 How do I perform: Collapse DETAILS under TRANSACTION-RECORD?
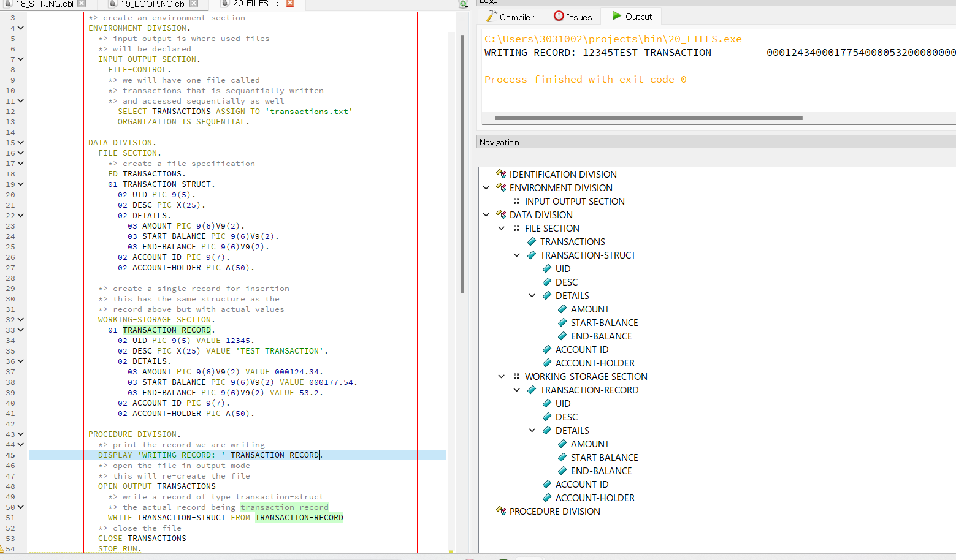pos(532,430)
